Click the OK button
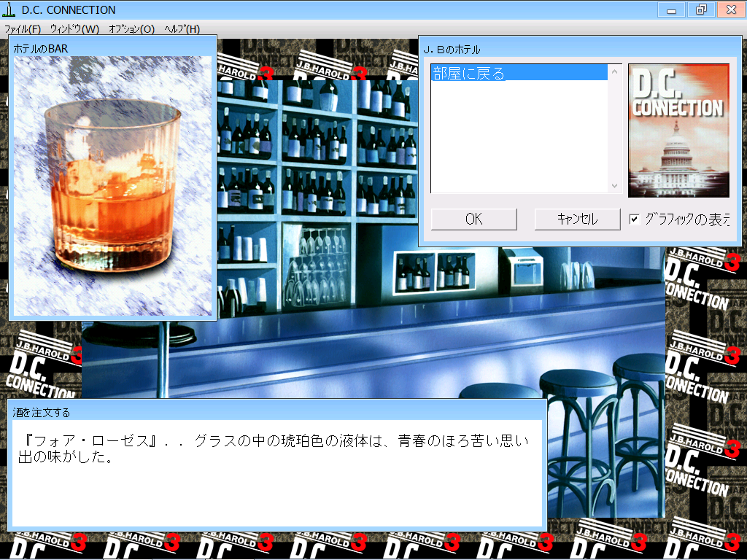 pos(474,219)
